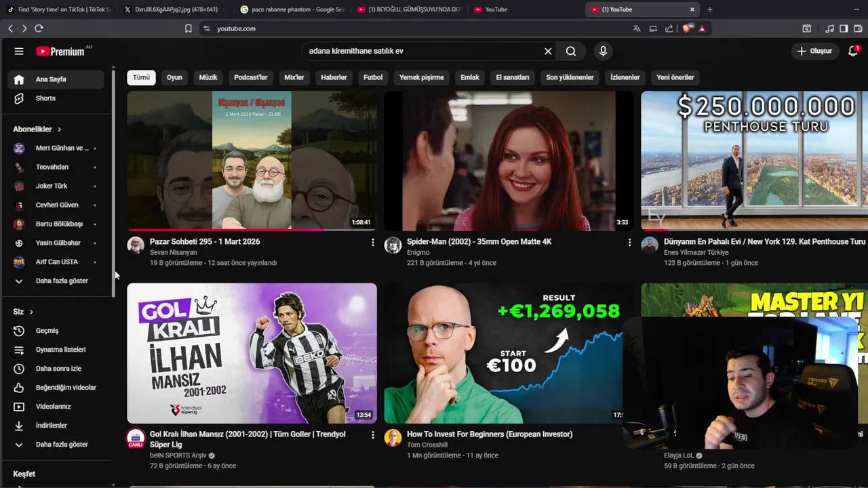
Task: Click Enigmo channel avatar
Action: point(393,245)
